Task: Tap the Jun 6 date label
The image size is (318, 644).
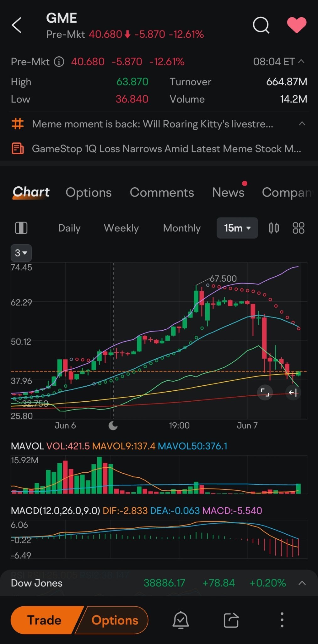Action: pos(65,426)
